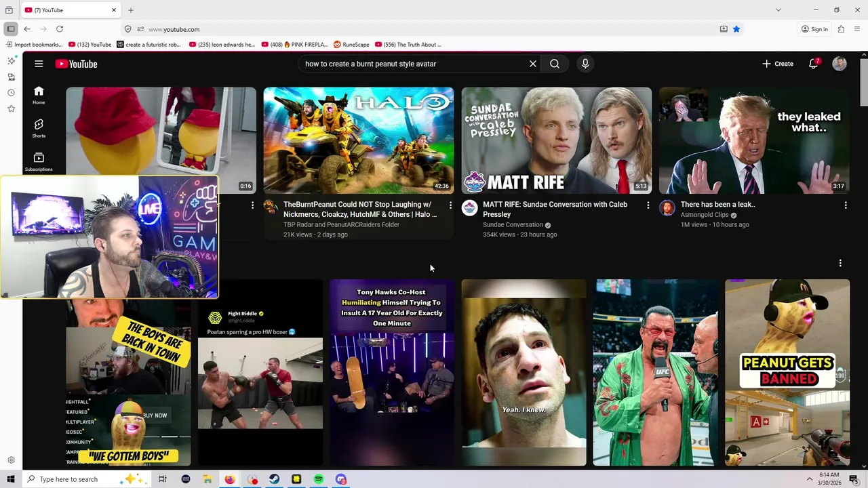The height and width of the screenshot is (488, 868).
Task: Open a new browser tab
Action: [131, 10]
